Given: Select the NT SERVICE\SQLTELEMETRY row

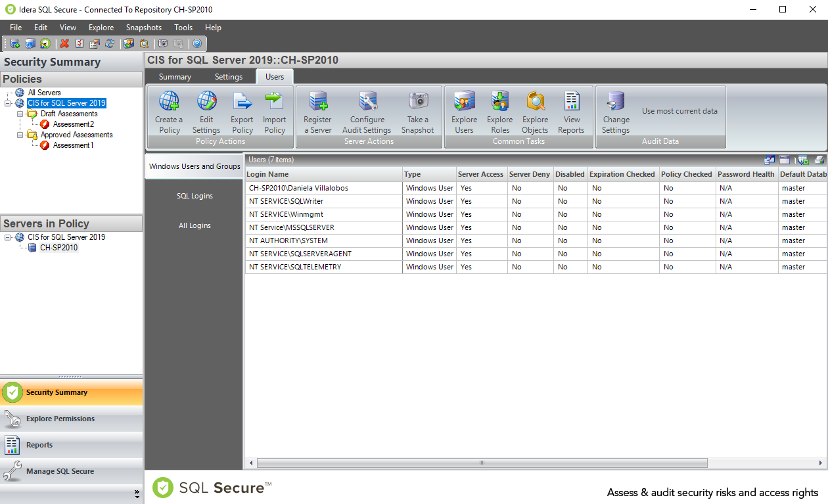Looking at the screenshot, I should click(x=536, y=267).
